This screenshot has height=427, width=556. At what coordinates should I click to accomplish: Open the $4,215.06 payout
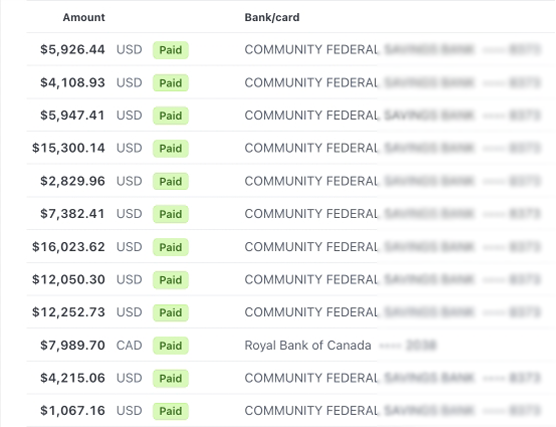tap(291, 378)
